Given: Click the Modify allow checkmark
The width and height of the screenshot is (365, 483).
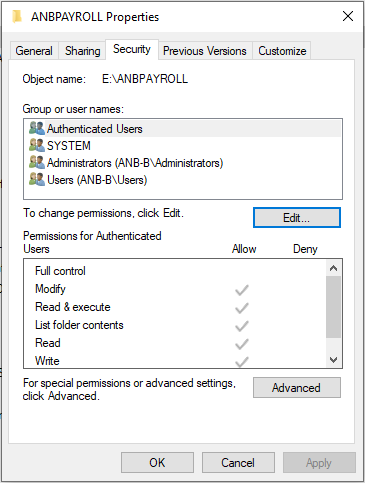Looking at the screenshot, I should [x=242, y=290].
